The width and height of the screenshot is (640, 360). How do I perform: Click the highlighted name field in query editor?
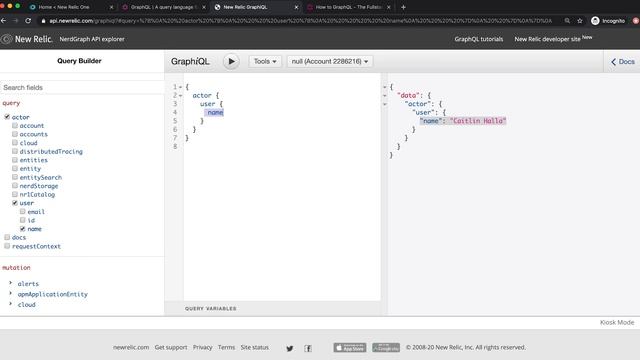215,112
